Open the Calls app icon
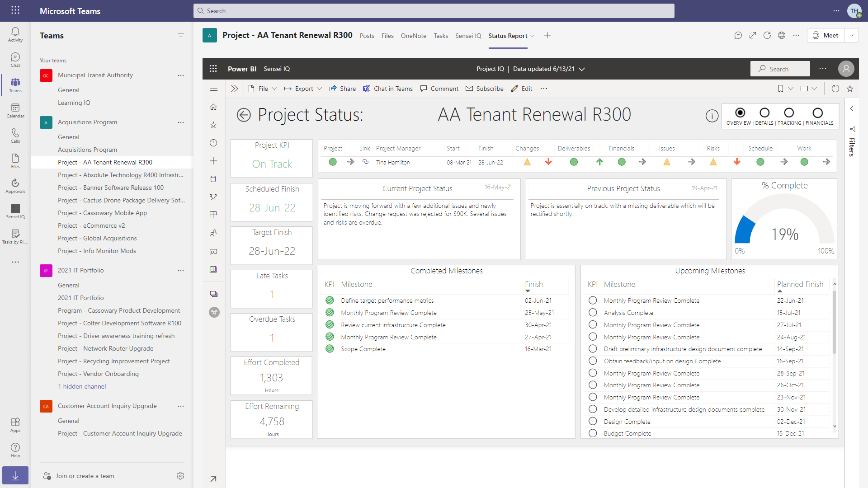The width and height of the screenshot is (868, 488). (15, 136)
